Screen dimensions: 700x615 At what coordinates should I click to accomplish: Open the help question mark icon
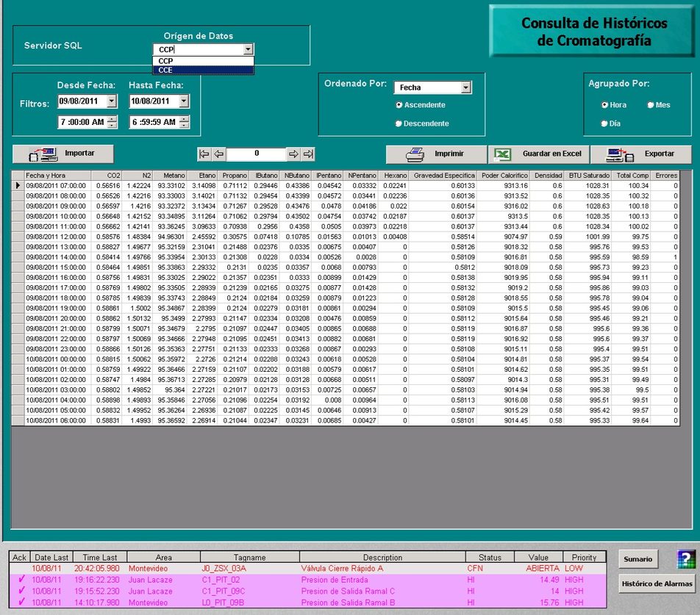click(x=686, y=559)
